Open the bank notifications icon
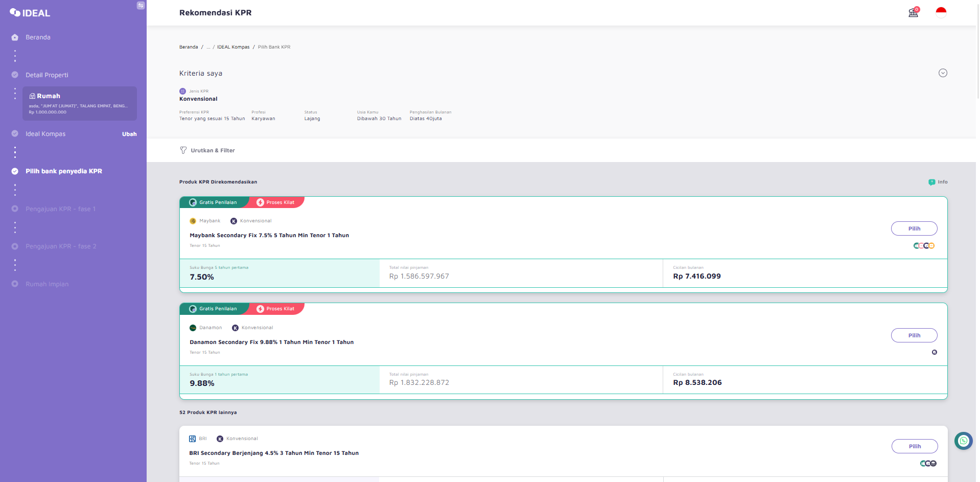 pyautogui.click(x=914, y=12)
